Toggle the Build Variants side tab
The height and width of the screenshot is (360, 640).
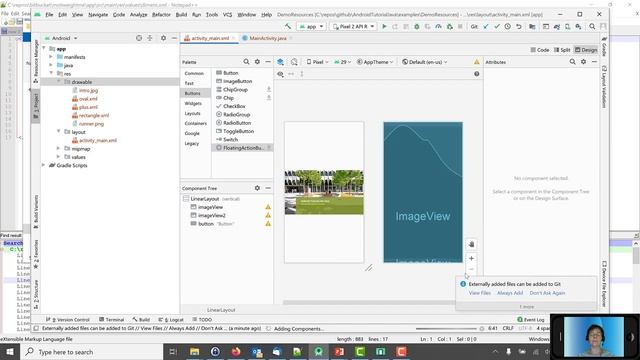click(36, 211)
